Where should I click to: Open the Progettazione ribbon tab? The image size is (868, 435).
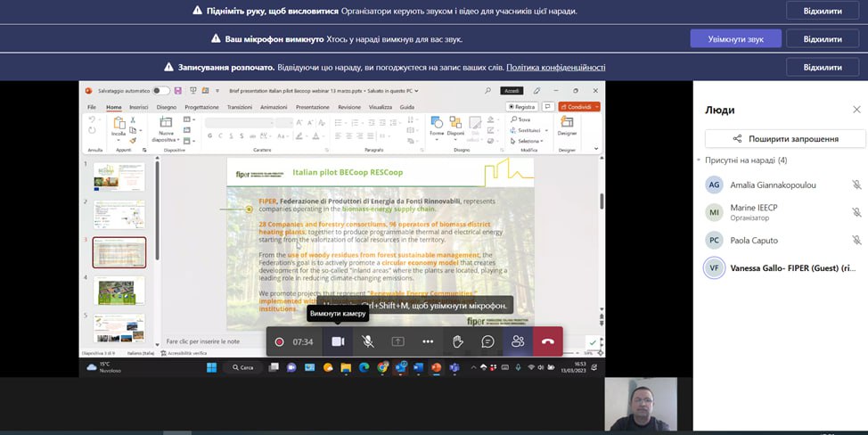[201, 107]
